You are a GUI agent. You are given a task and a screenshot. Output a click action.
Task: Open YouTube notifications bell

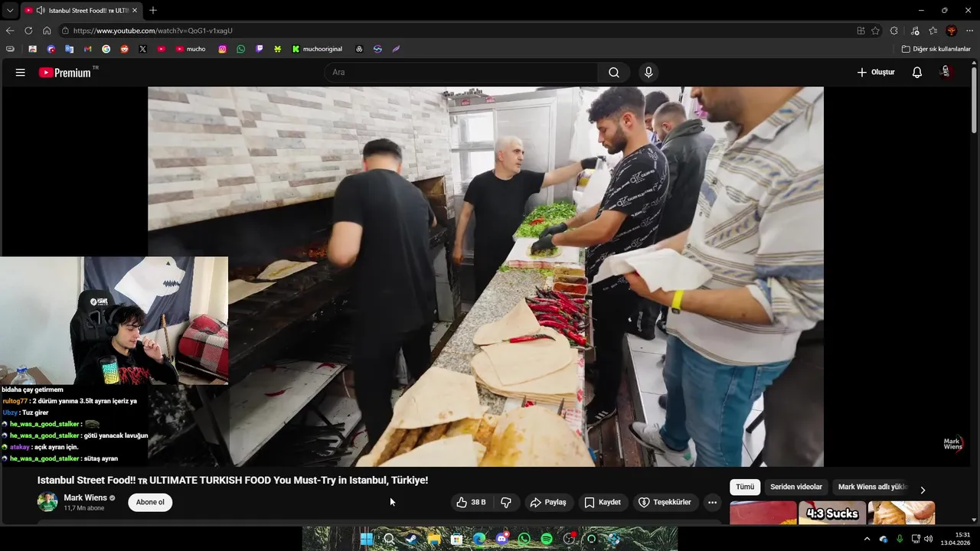pyautogui.click(x=917, y=73)
